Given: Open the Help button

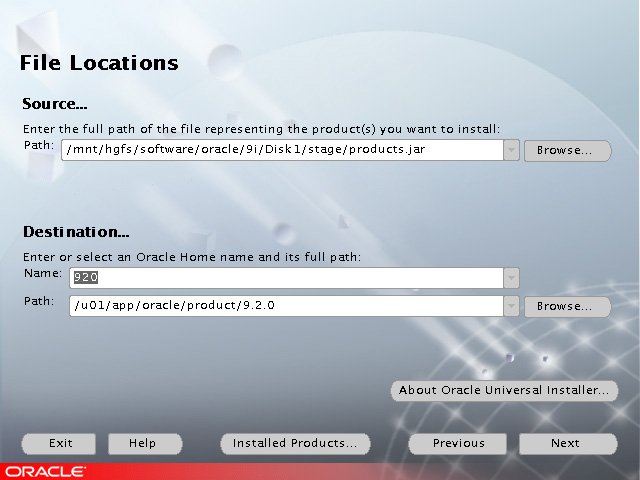Looking at the screenshot, I should [x=145, y=443].
